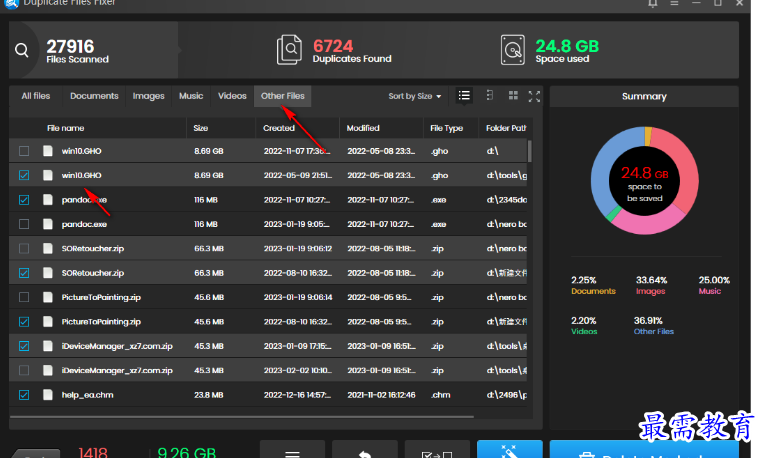The image size is (763, 458).
Task: Click the Space used disk icon
Action: (x=513, y=50)
